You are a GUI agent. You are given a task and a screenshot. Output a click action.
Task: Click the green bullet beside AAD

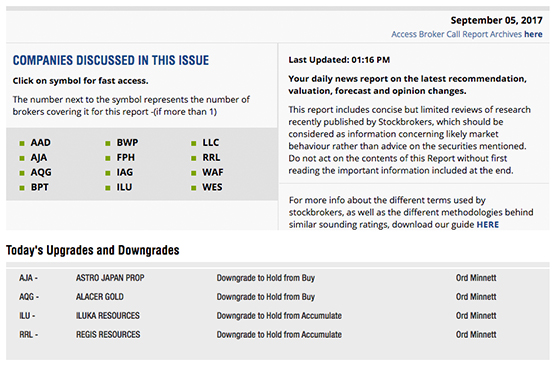(x=22, y=143)
